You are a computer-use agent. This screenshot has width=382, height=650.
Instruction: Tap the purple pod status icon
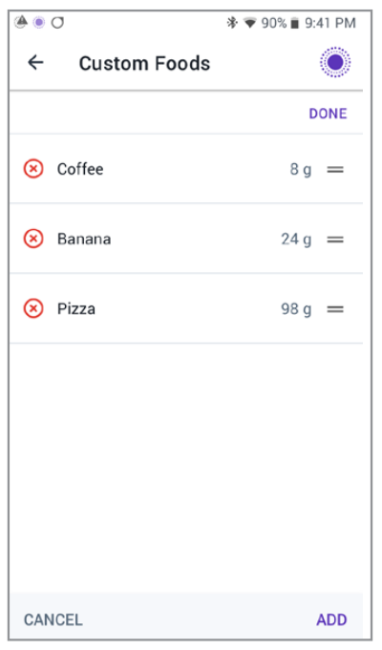coord(335,62)
